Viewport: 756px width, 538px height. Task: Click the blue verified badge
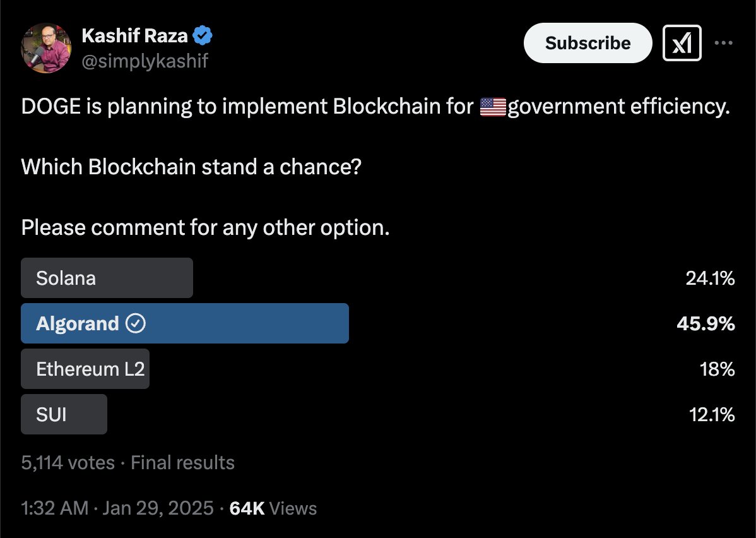tap(203, 36)
